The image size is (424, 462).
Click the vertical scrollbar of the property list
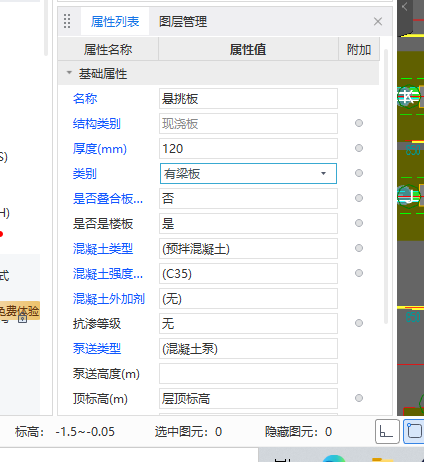386,187
